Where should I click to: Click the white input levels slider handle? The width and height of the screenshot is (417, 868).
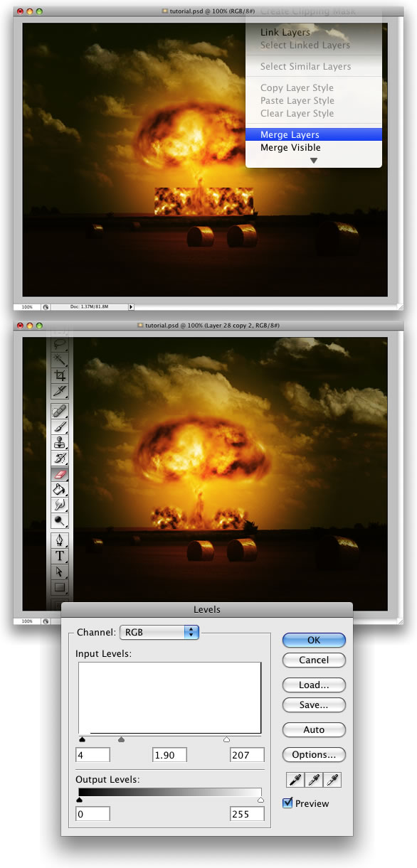tap(226, 739)
